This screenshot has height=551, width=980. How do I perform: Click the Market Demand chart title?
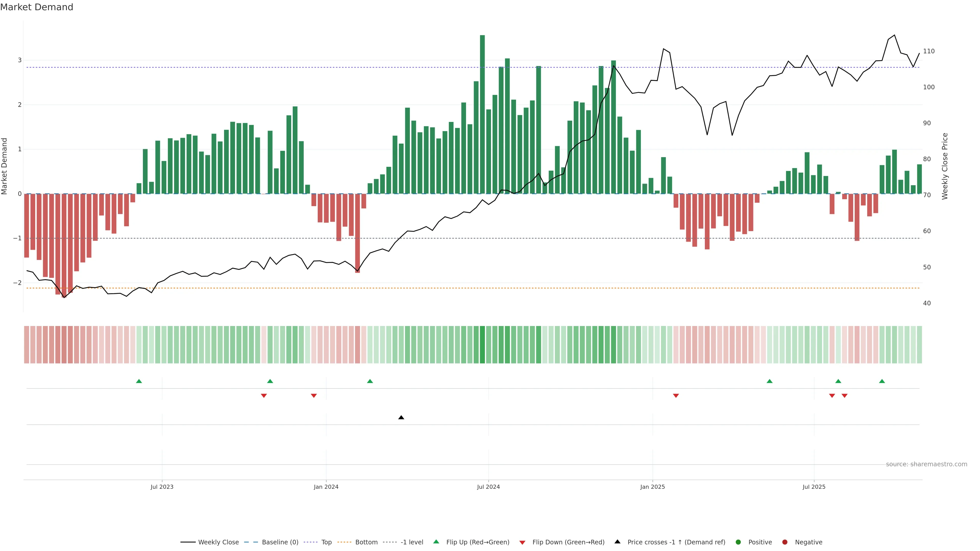36,7
